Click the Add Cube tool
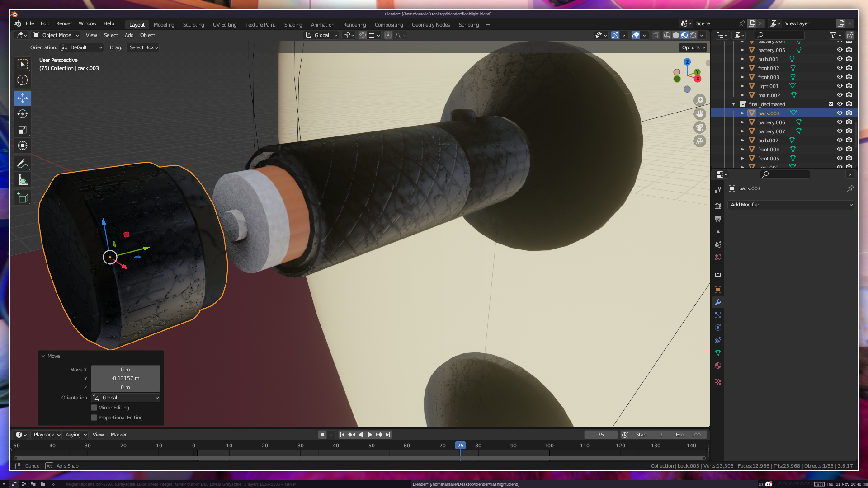The width and height of the screenshot is (868, 488). 23,197
